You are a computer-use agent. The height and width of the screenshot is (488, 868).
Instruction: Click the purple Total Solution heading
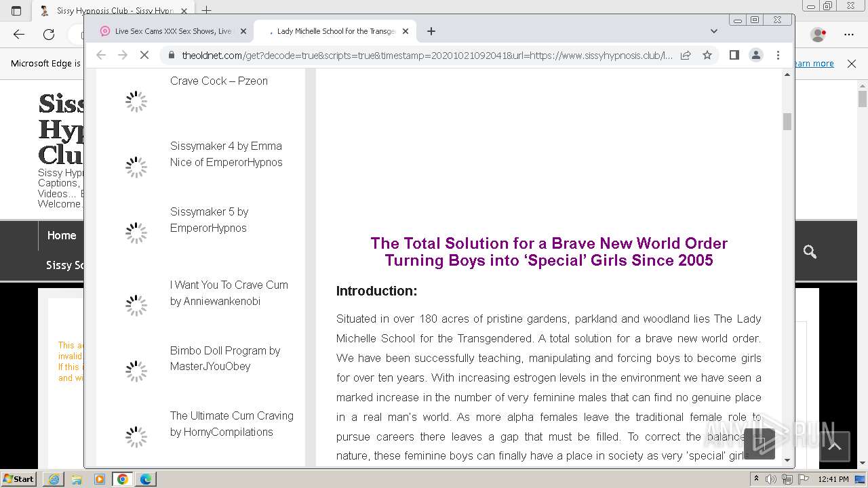(549, 251)
